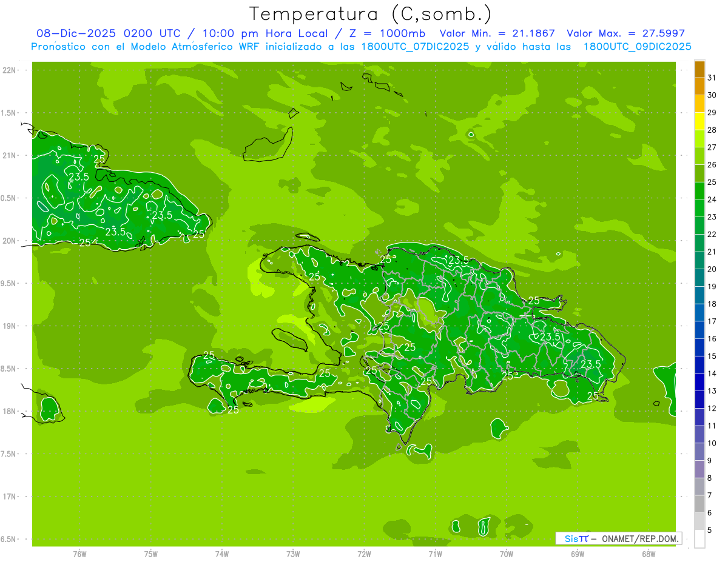Screen dimensions: 728x562
Task: Select the yellow swatch between 28 and 29
Action: click(x=699, y=121)
